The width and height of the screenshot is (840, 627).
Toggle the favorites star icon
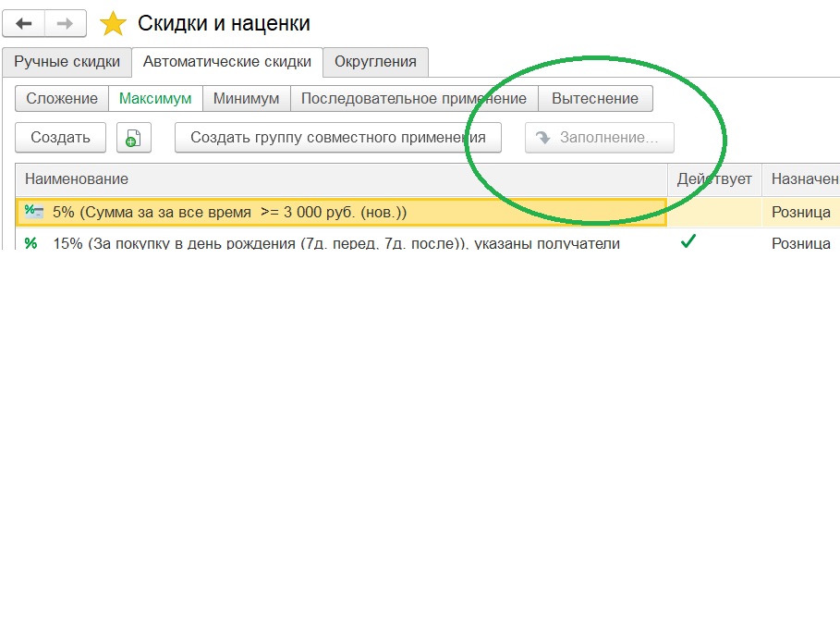tap(113, 24)
